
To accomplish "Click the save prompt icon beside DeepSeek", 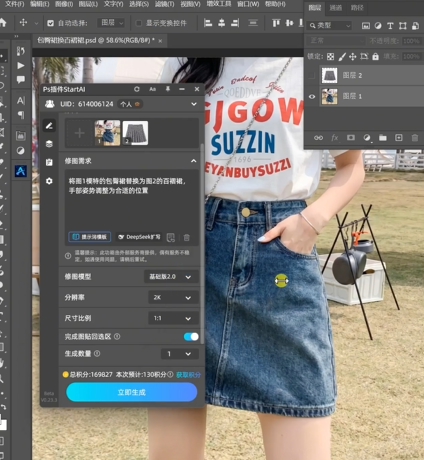I will click(x=171, y=237).
